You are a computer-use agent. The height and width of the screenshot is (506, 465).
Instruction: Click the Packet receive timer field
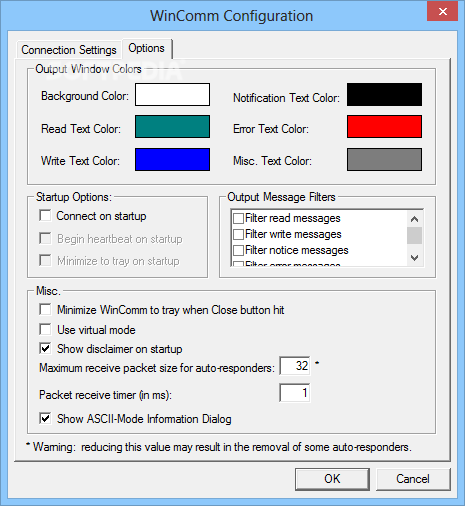[295, 393]
